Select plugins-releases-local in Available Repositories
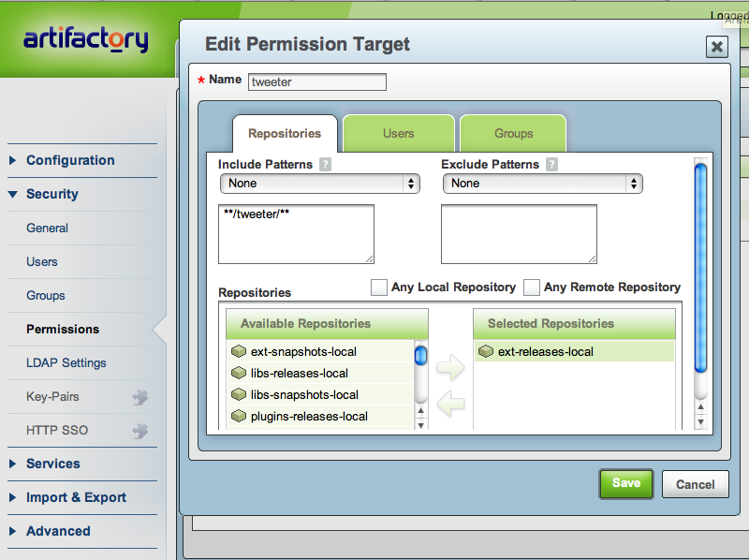 319,416
